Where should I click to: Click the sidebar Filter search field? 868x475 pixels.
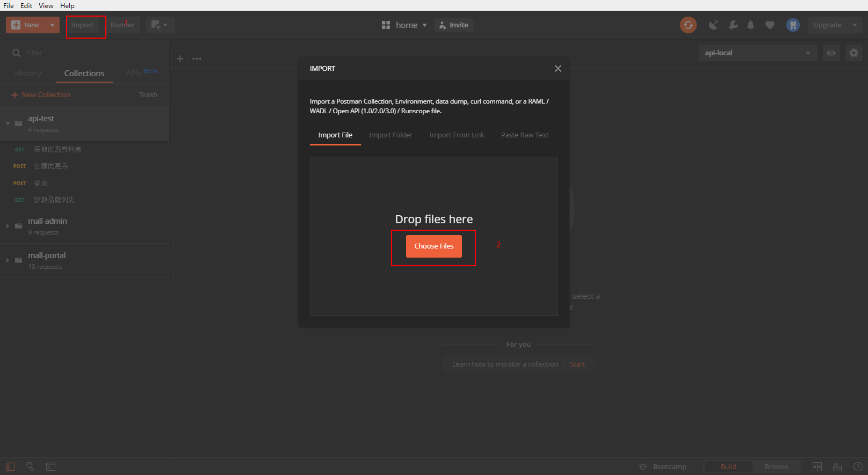[x=85, y=53]
